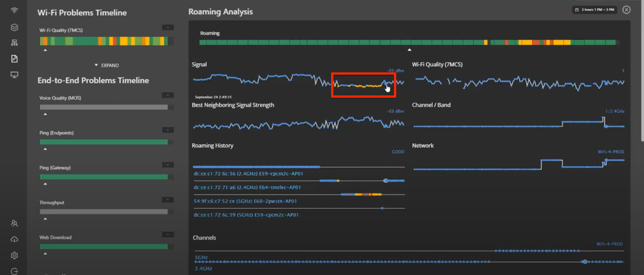
Task: Open the monitor display sidebar icon
Action: 14,75
